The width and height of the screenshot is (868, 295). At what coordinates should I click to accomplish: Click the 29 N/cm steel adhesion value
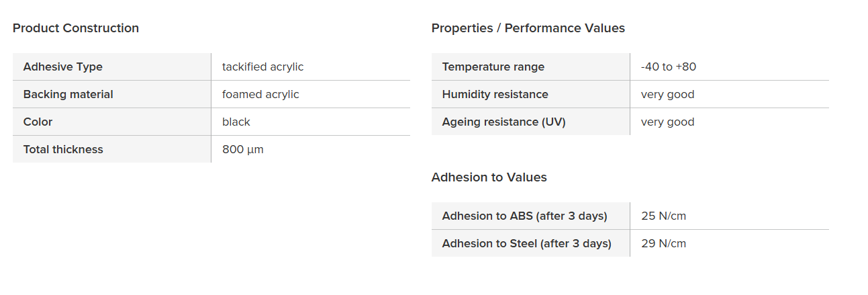click(663, 243)
